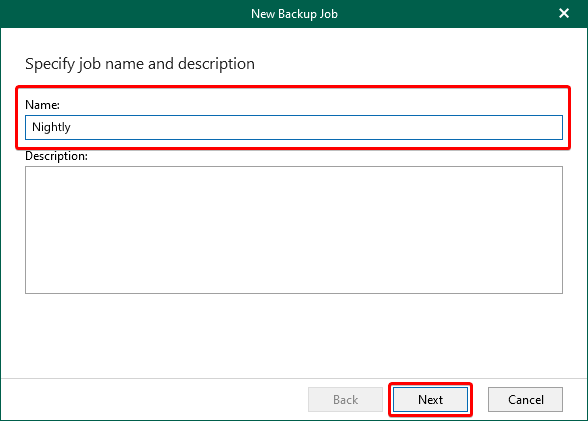Click the bottom of the Description area
This screenshot has height=421, width=588.
click(x=294, y=287)
